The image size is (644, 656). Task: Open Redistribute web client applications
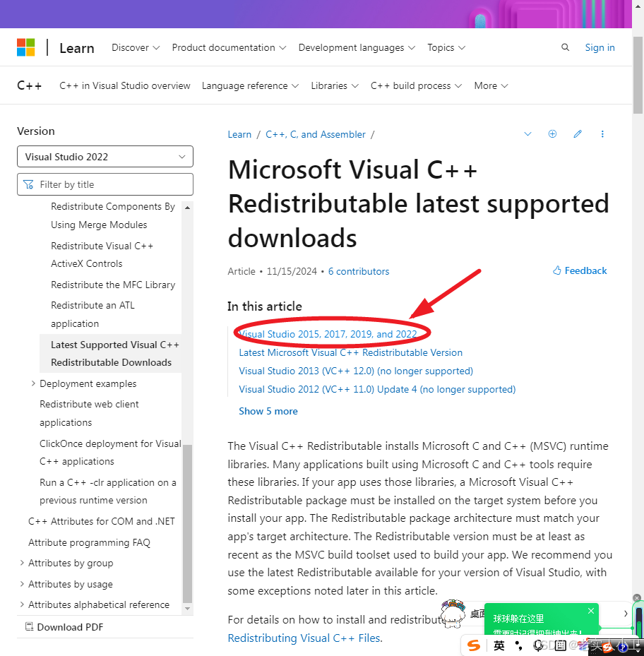tap(89, 413)
